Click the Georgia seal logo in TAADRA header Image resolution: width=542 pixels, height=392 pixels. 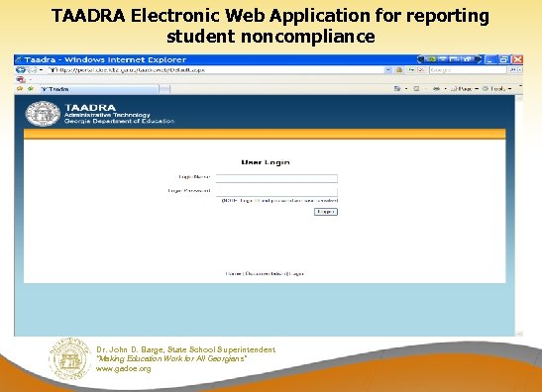pos(43,114)
